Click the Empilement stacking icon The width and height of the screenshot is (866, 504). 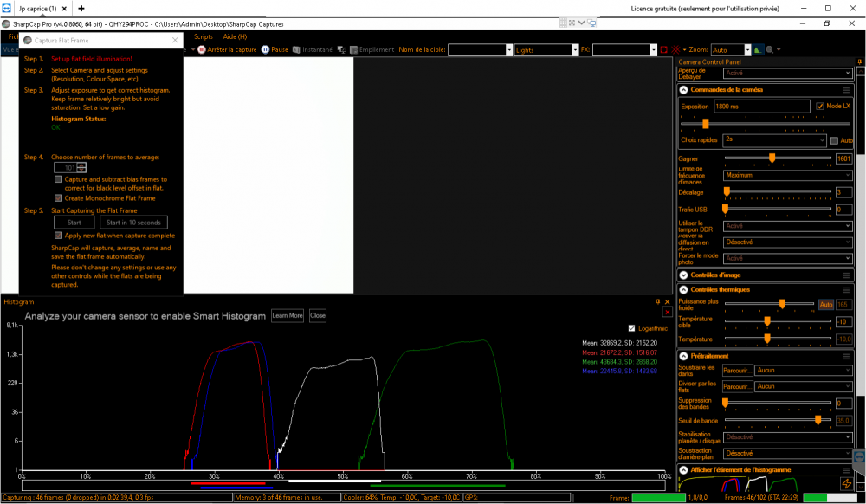click(353, 49)
